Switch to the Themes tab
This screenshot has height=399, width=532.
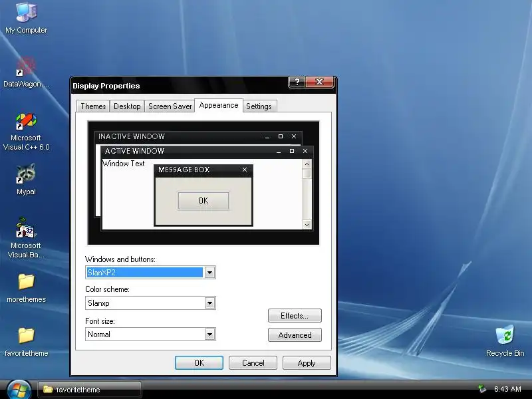[x=93, y=106]
